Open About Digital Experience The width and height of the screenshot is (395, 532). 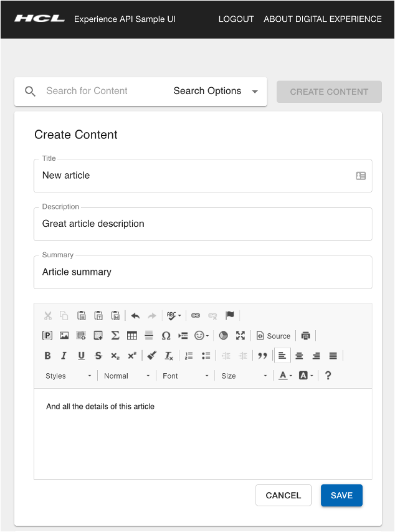point(323,19)
